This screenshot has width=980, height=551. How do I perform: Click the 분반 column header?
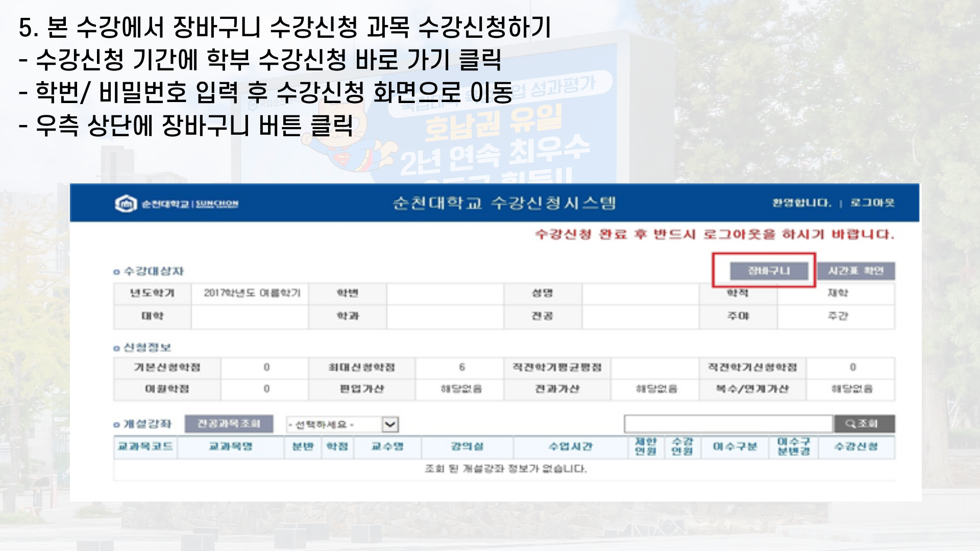(x=303, y=447)
